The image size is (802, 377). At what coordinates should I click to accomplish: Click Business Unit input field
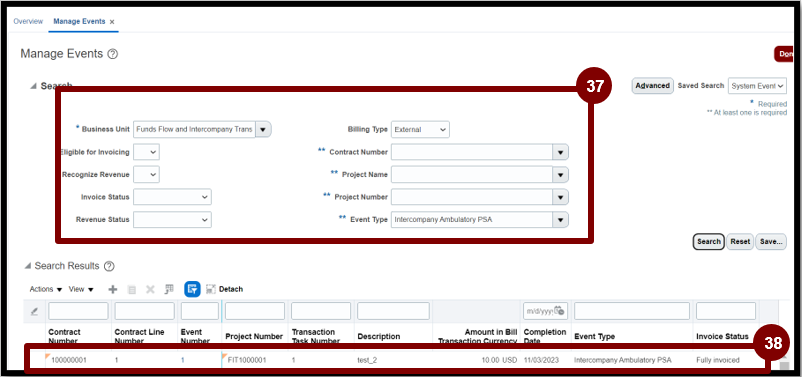[x=194, y=130]
